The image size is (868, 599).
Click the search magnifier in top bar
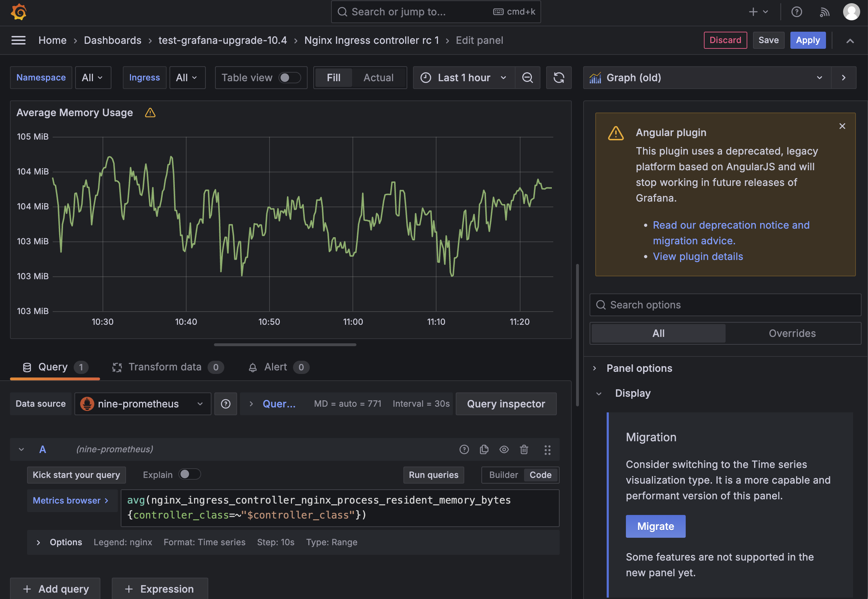[342, 12]
